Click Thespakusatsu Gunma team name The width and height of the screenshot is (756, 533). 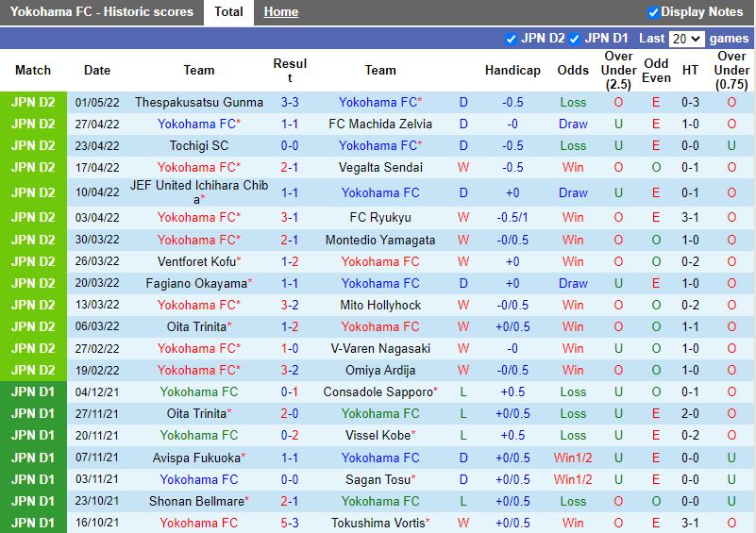[x=199, y=102]
